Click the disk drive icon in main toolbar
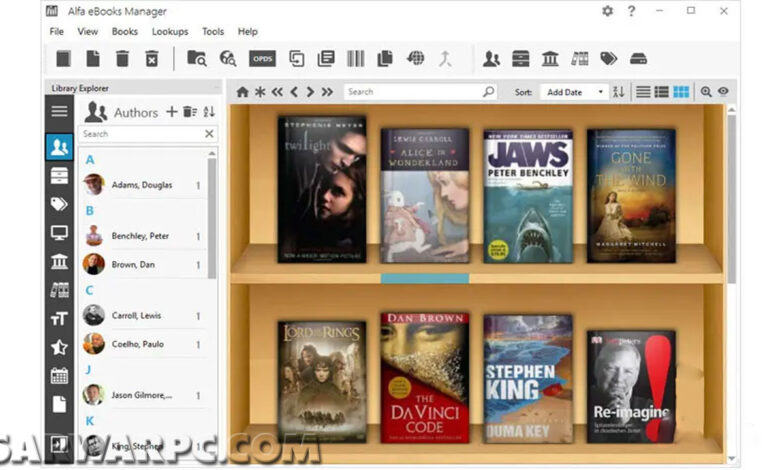 (638, 59)
